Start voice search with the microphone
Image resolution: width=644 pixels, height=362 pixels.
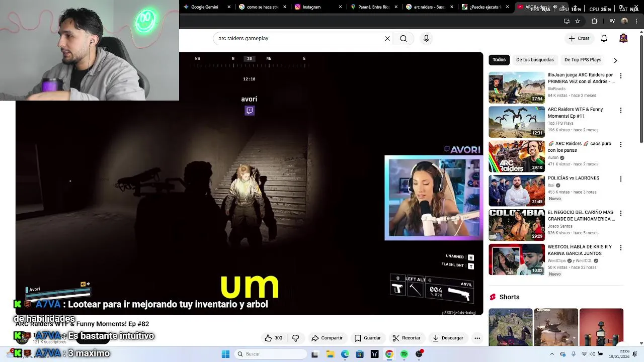point(426,38)
